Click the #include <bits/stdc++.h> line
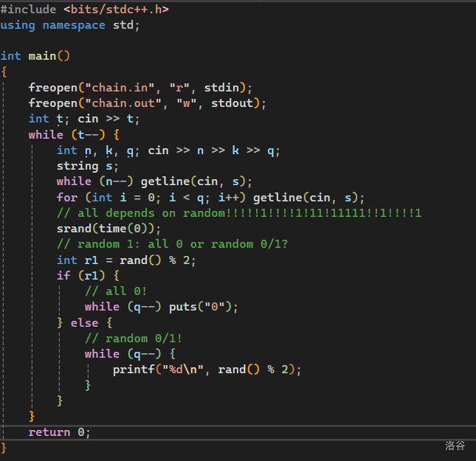Viewport: 476px width, 461px height. [84, 9]
